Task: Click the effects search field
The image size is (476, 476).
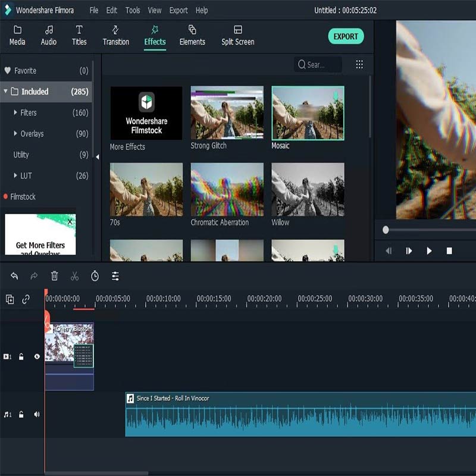Action: coord(318,64)
